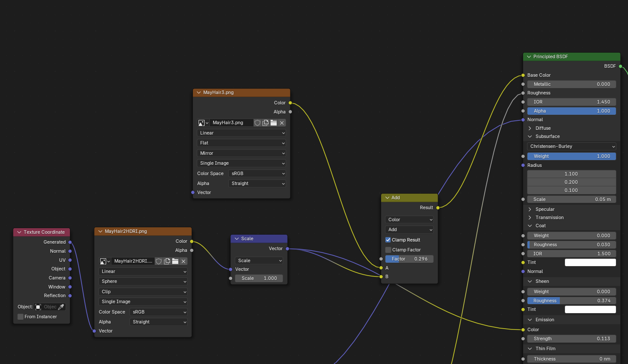Click new image duplicate icon in MayHair3.png node

click(x=265, y=123)
